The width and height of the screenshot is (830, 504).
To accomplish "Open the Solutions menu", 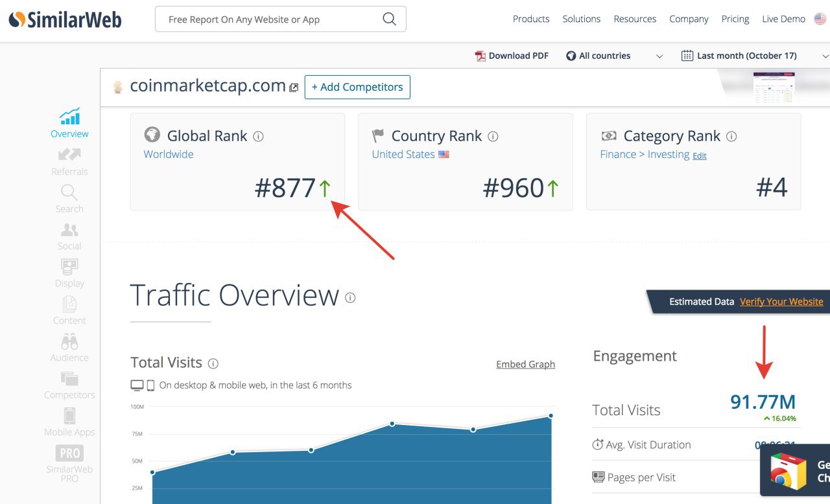I will [582, 19].
